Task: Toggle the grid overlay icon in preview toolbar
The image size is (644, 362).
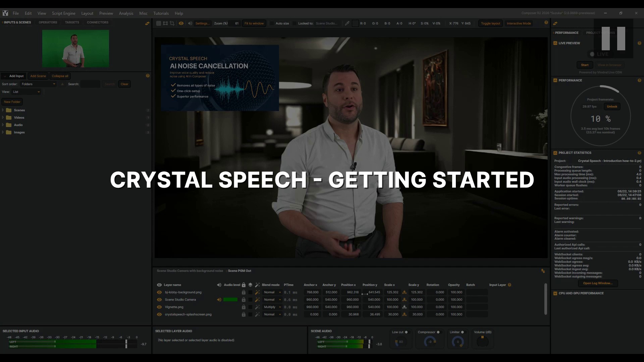Action: (x=159, y=23)
